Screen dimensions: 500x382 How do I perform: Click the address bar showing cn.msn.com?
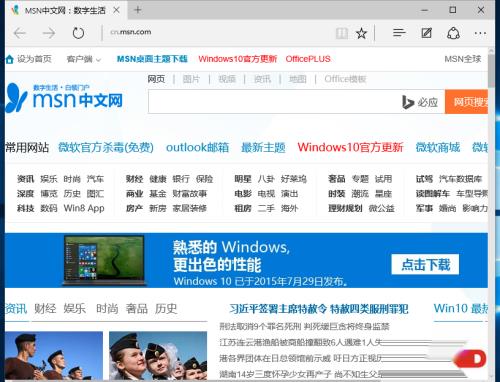131,32
